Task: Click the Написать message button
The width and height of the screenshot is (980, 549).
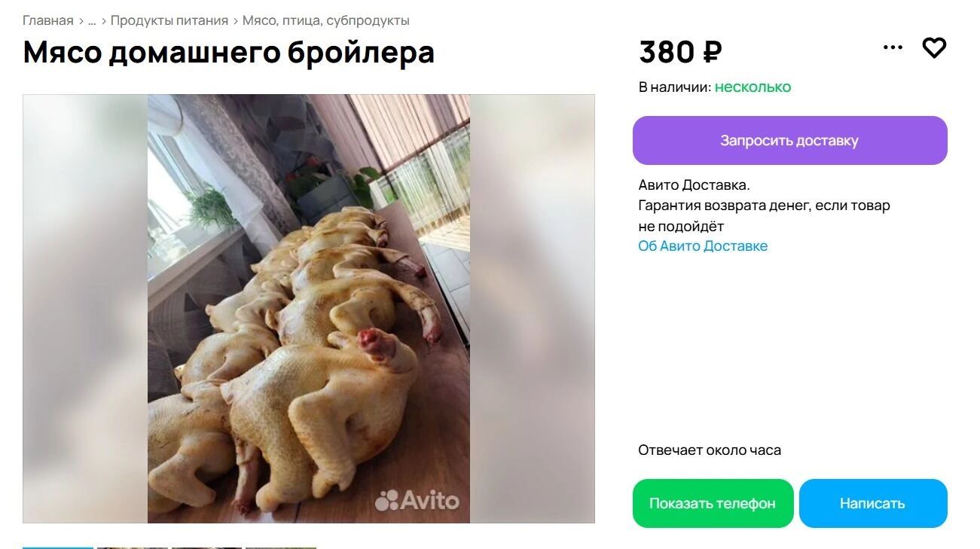Action: coord(873,503)
